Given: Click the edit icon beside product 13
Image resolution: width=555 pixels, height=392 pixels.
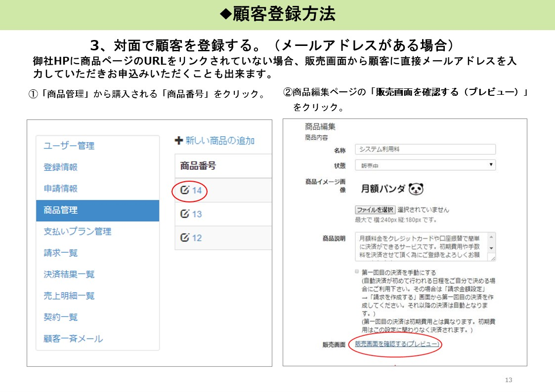Looking at the screenshot, I should pos(185,214).
